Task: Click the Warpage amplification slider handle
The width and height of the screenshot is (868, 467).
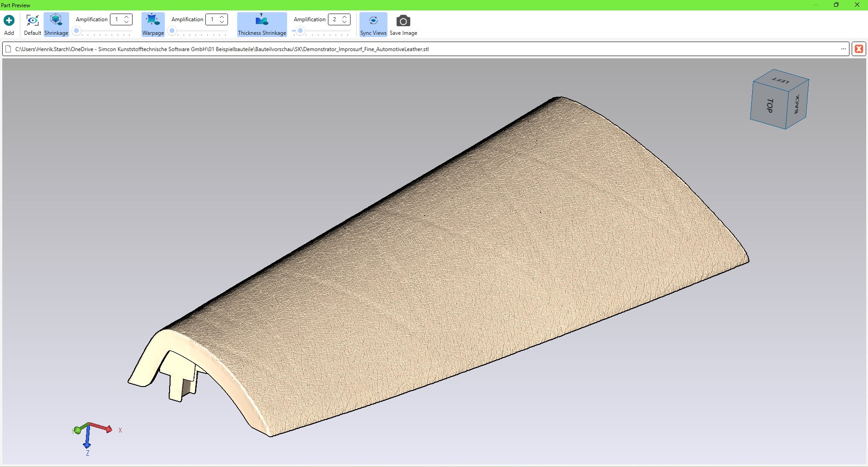Action: [172, 31]
